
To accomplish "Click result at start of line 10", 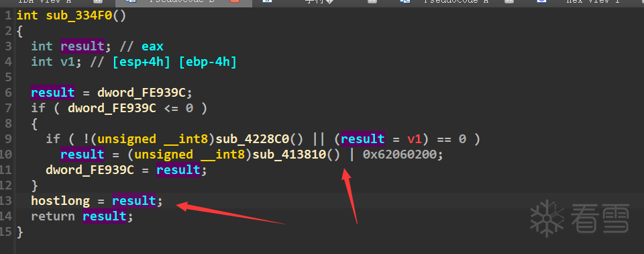I will [x=83, y=155].
